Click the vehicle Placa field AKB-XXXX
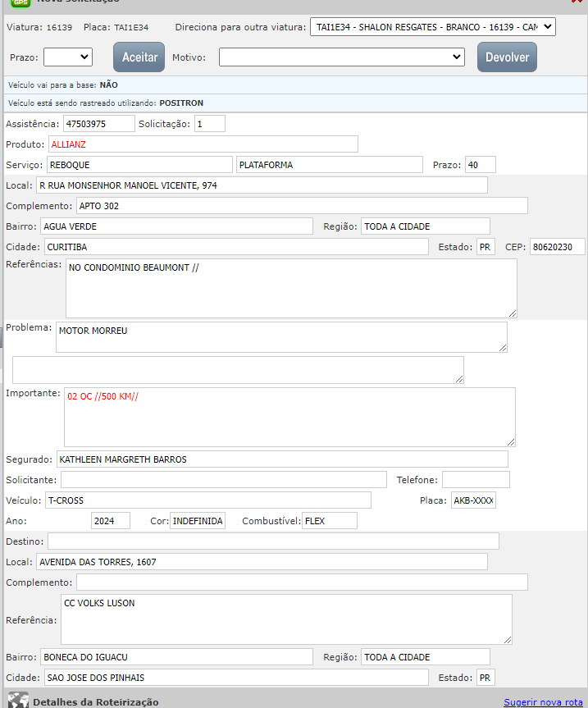The height and width of the screenshot is (708, 588). [x=473, y=500]
